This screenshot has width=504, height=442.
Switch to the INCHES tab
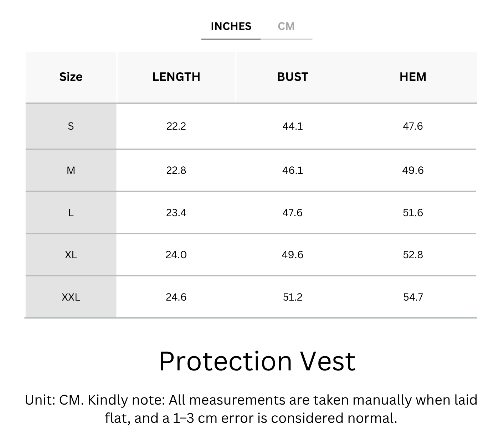231,26
